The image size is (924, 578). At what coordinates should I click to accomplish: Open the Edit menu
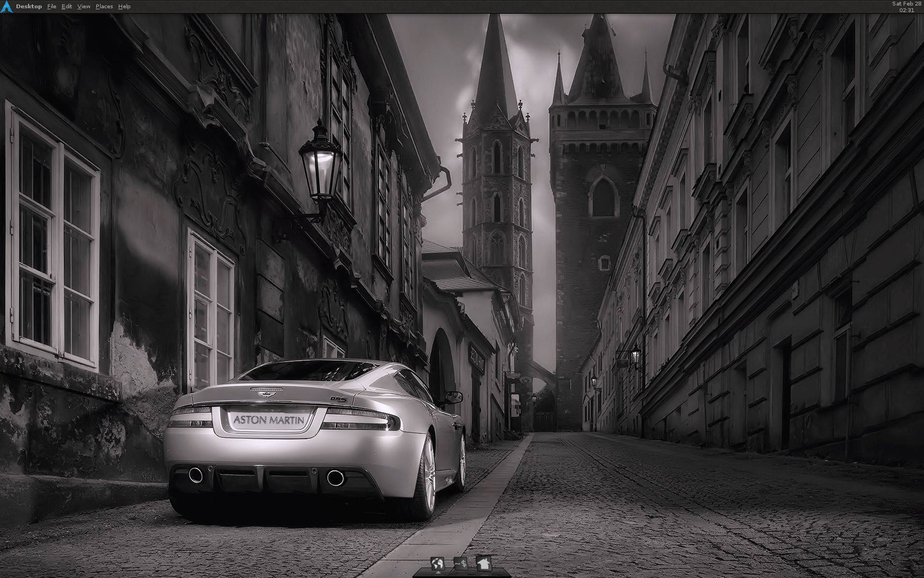pyautogui.click(x=67, y=7)
